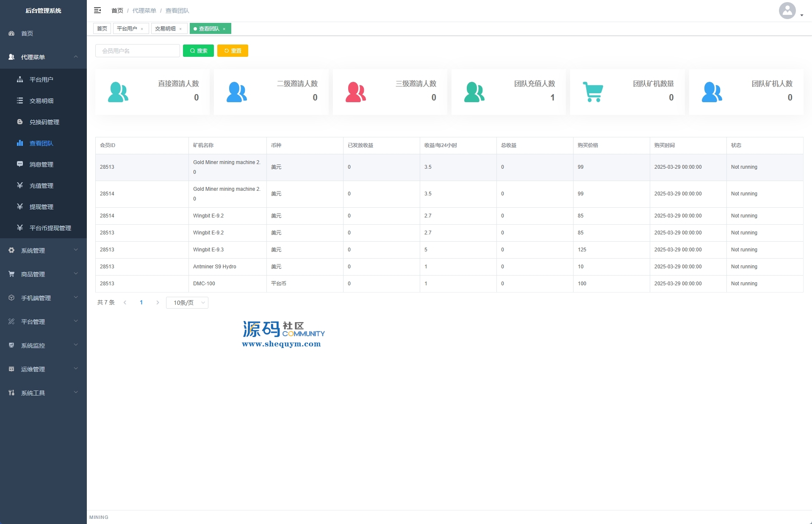Click the red 三级邀请人数 users icon
This screenshot has height=524, width=812.
pos(355,92)
